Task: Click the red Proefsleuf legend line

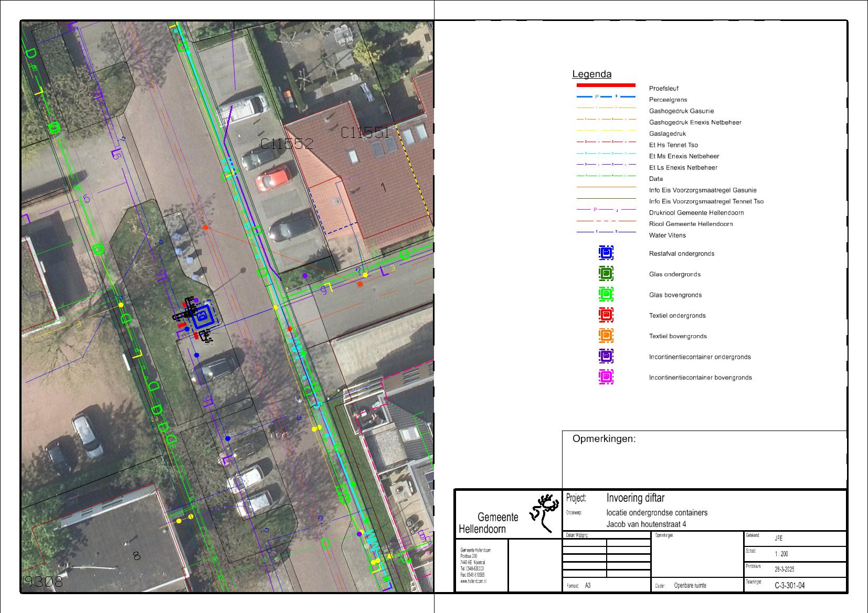Action: [606, 85]
